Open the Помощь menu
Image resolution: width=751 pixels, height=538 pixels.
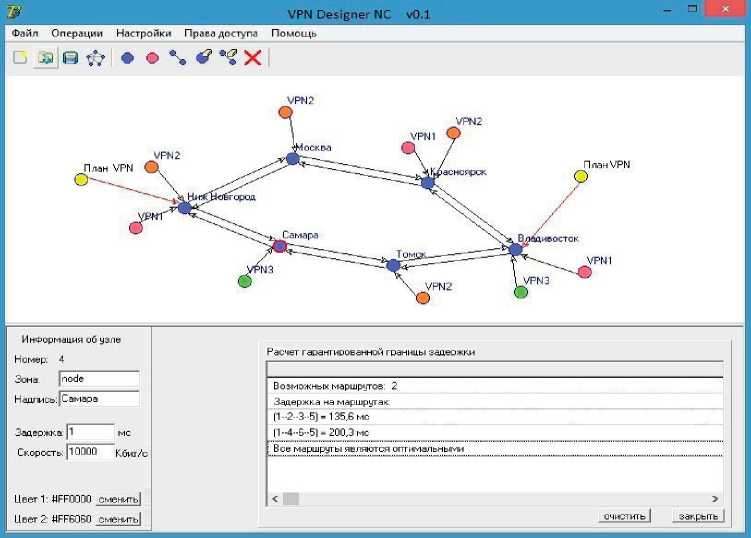[x=294, y=34]
